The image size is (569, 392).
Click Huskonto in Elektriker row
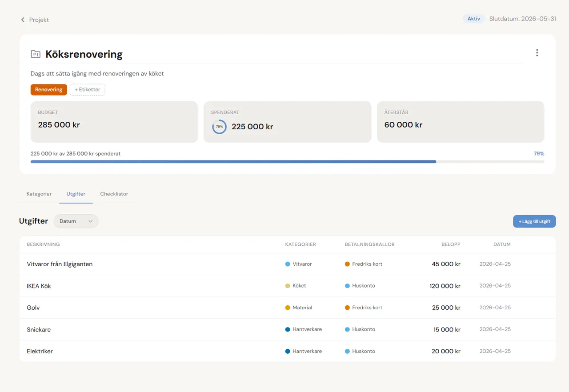pos(364,351)
